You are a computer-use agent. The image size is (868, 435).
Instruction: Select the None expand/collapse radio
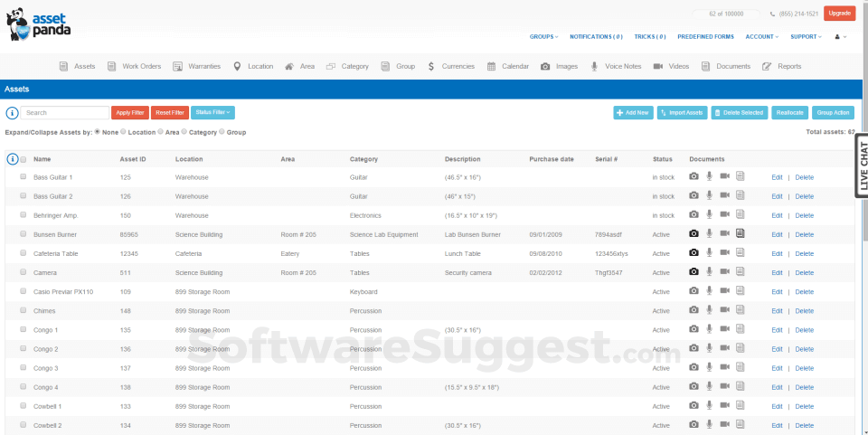coord(98,132)
